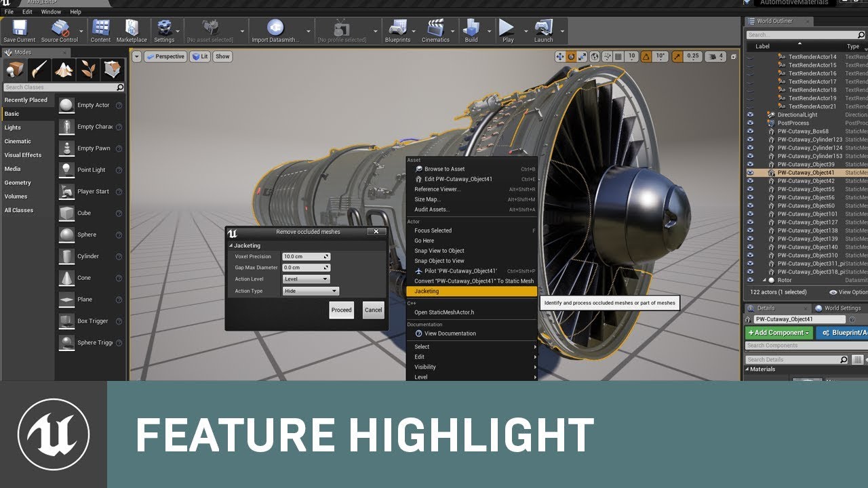The width and height of the screenshot is (868, 488).
Task: Open the Details property matrix grid icon
Action: [x=858, y=360]
